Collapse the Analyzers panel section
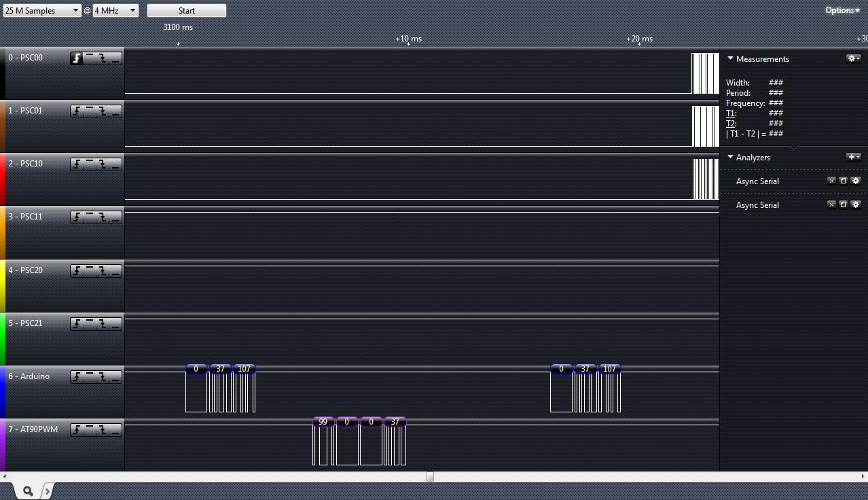868x500 pixels. (x=731, y=157)
